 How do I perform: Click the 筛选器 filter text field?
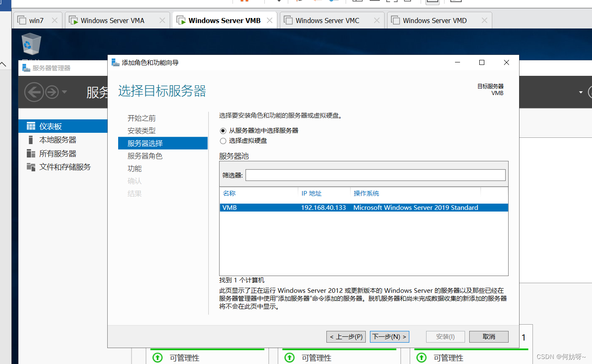click(x=375, y=175)
